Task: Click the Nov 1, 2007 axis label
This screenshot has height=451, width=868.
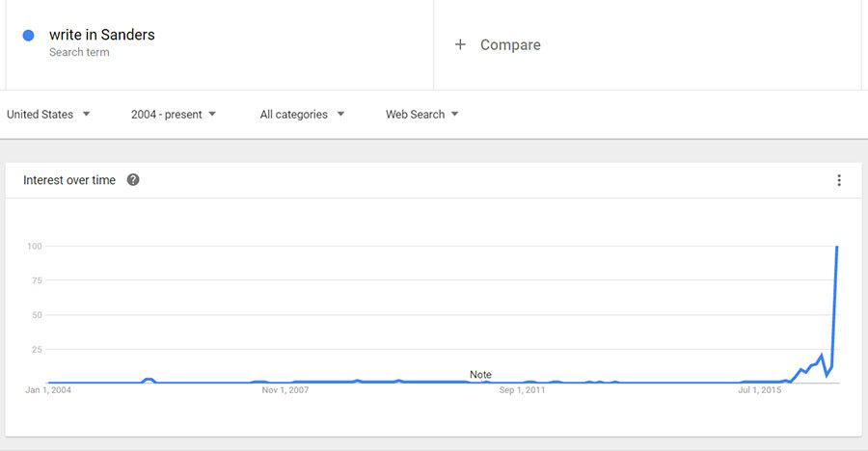Action: 286,390
